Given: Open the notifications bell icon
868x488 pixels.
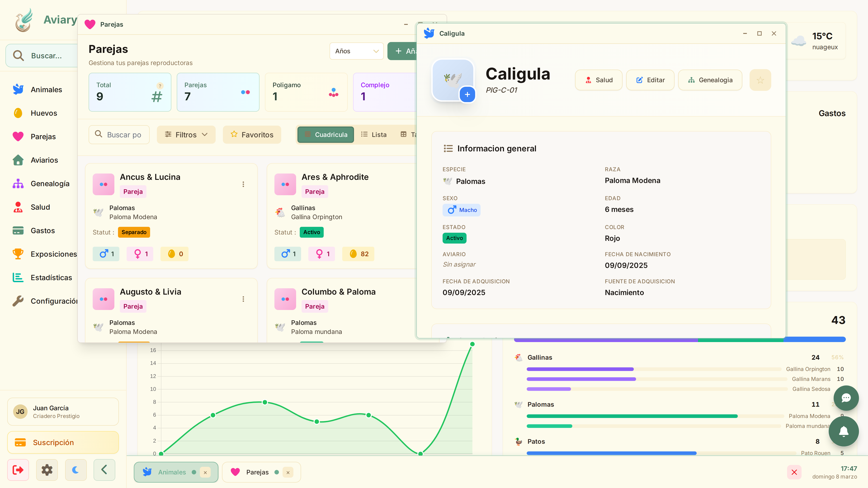Looking at the screenshot, I should pos(843,432).
